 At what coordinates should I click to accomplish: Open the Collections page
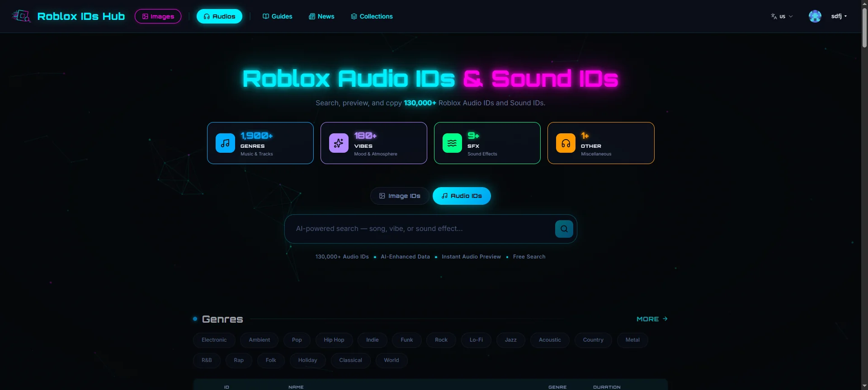372,16
